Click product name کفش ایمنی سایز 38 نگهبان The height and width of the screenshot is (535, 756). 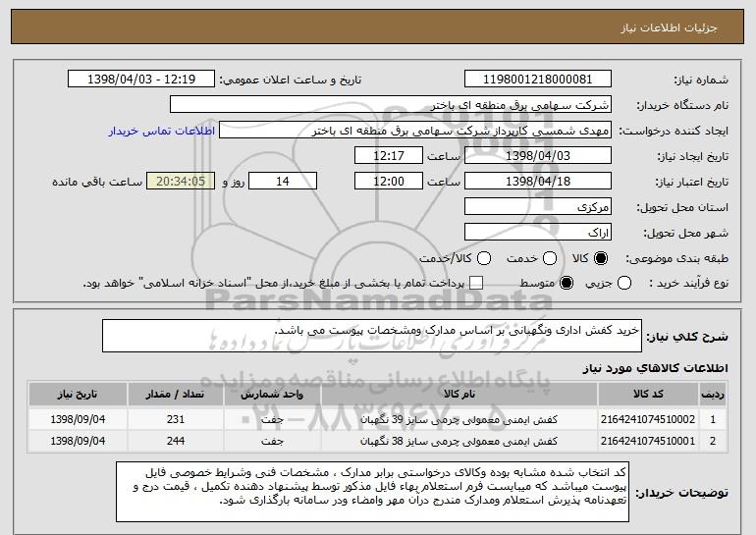point(459,442)
